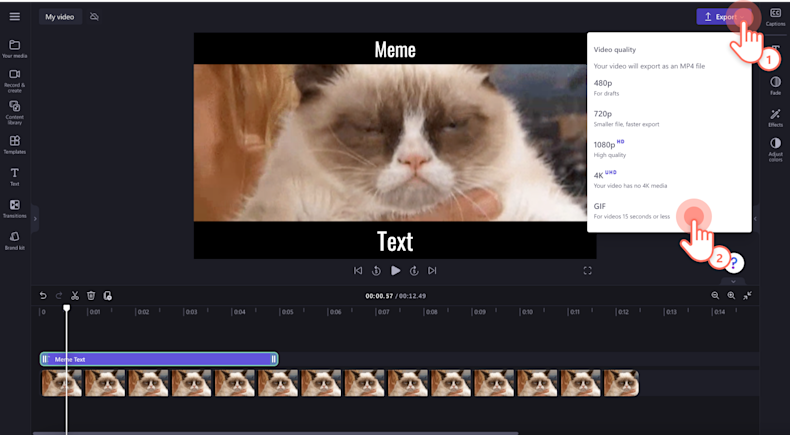Click the last cat video thumbnail on timeline
This screenshot has height=435, width=790.
point(621,383)
